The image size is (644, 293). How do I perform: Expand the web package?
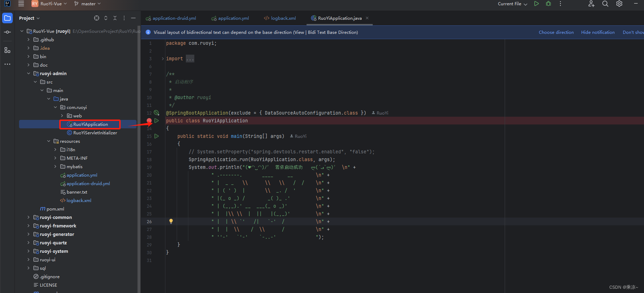tap(62, 116)
